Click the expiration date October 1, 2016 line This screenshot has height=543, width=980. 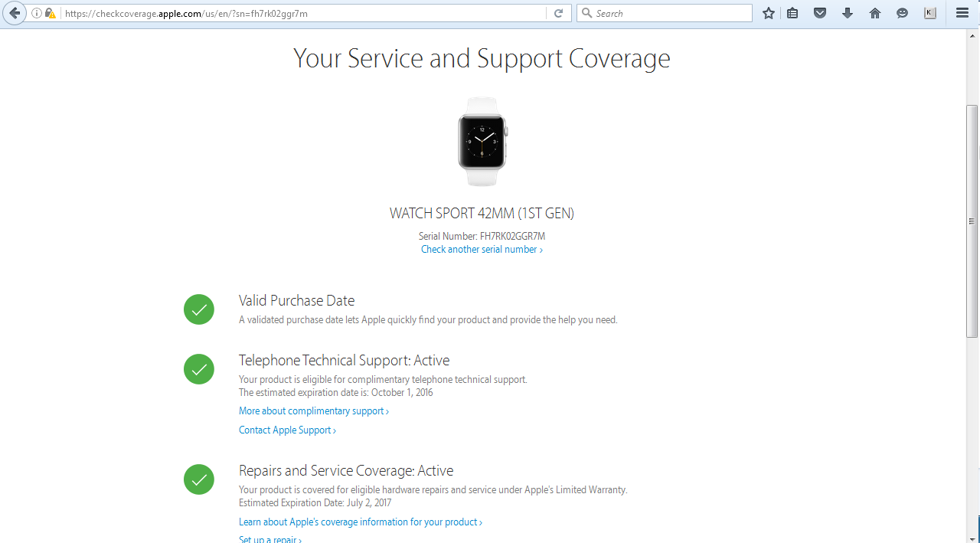point(335,393)
